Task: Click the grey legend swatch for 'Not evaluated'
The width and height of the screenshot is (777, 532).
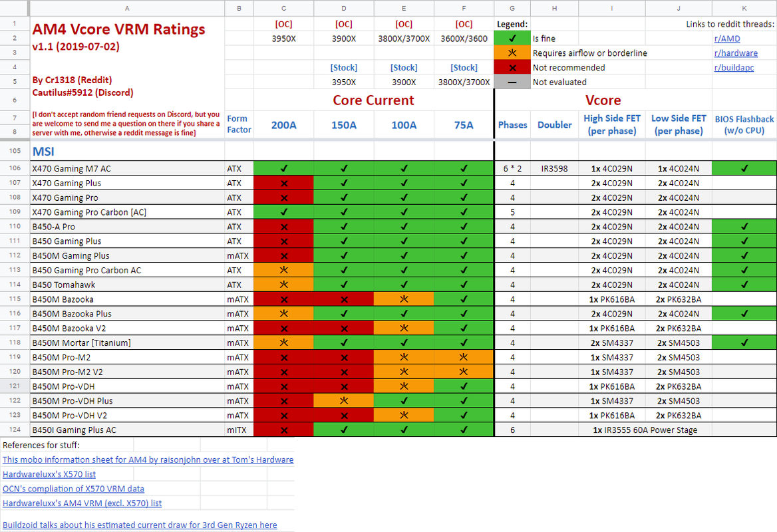Action: point(512,82)
